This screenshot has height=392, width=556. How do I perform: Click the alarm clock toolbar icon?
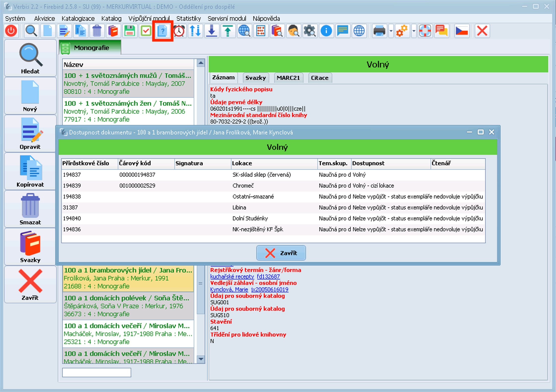click(179, 31)
